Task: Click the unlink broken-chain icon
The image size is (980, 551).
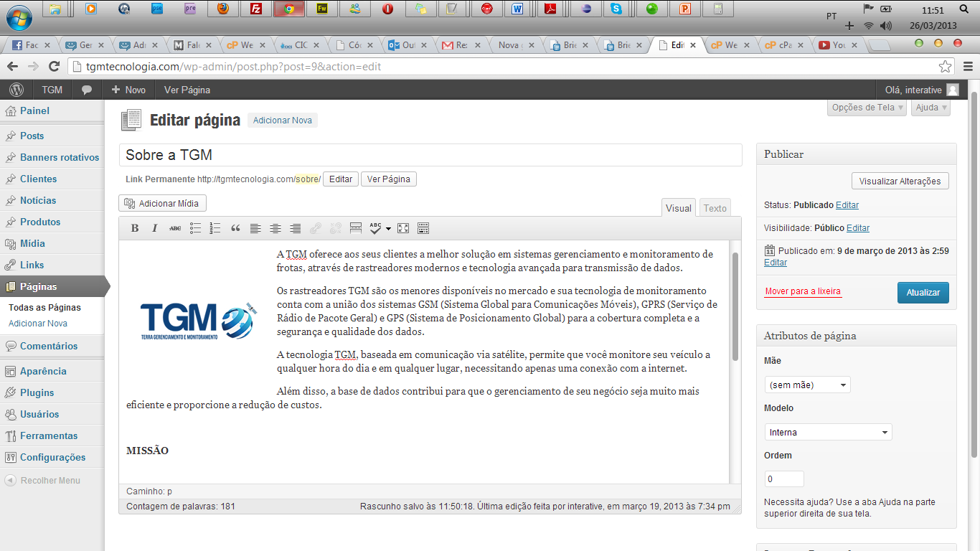Action: [x=336, y=228]
